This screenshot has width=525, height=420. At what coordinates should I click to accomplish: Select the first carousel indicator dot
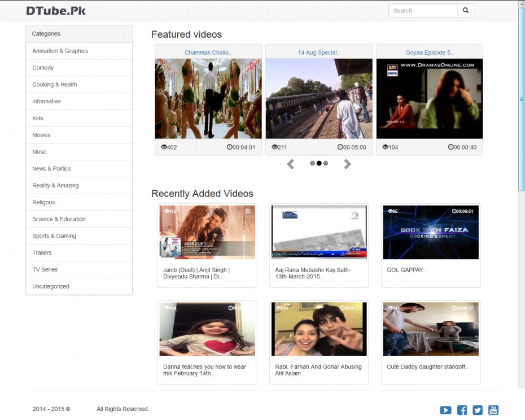(x=312, y=163)
